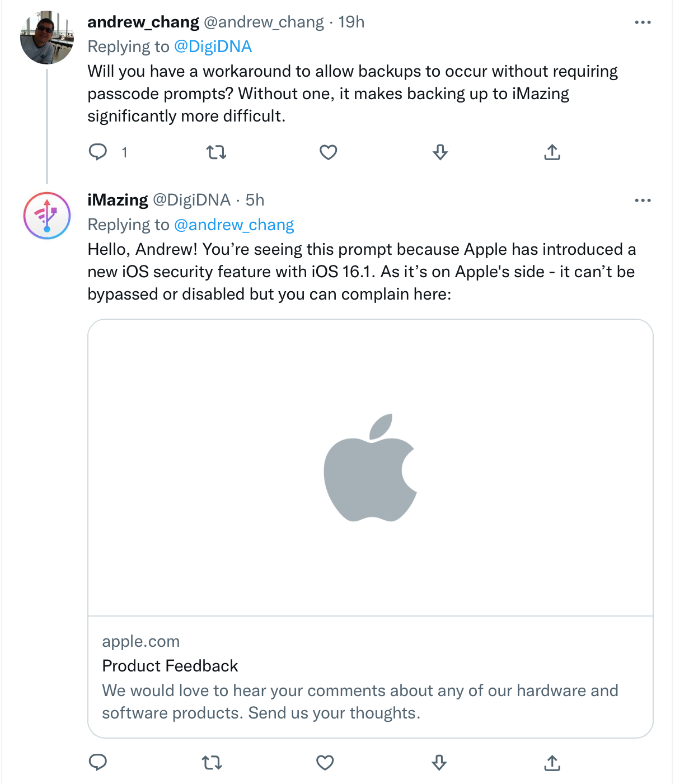This screenshot has height=784, width=675.
Task: Reply to iMazing's tweet
Action: pos(99,762)
